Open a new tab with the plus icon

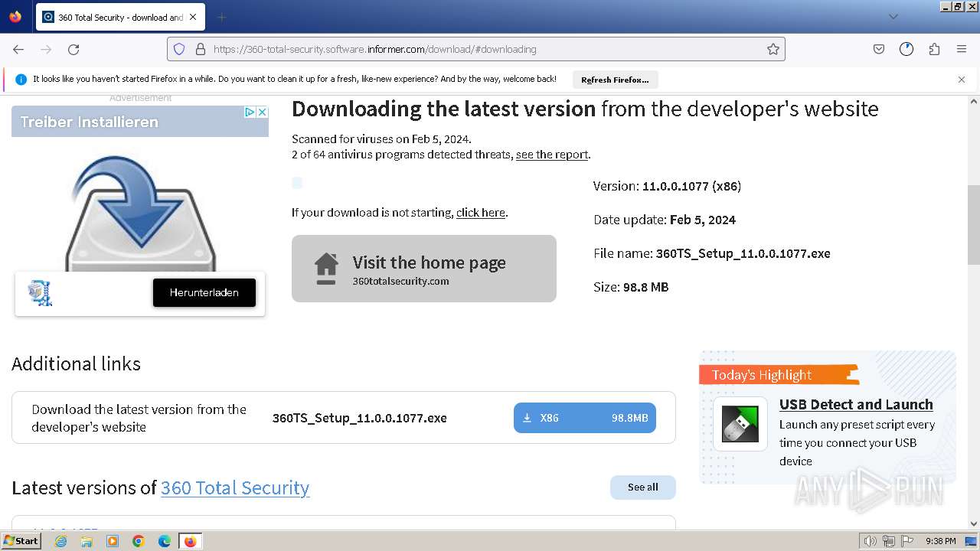(221, 17)
